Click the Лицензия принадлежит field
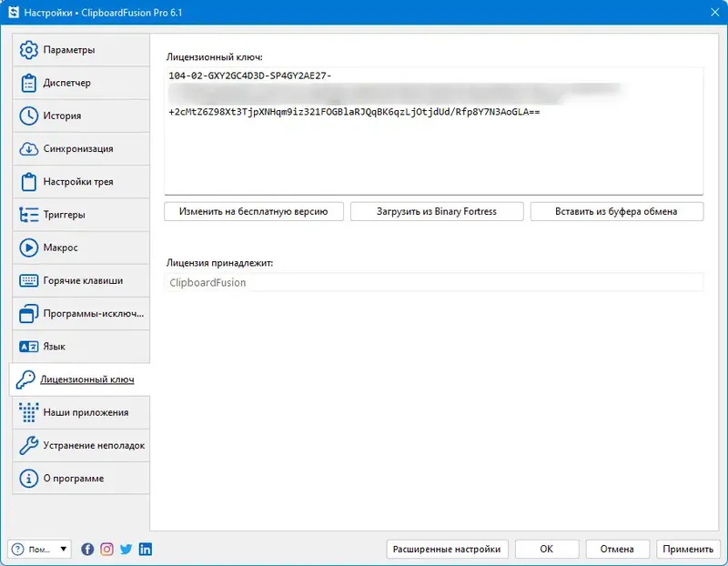Viewport: 728px width, 566px height. pos(434,283)
